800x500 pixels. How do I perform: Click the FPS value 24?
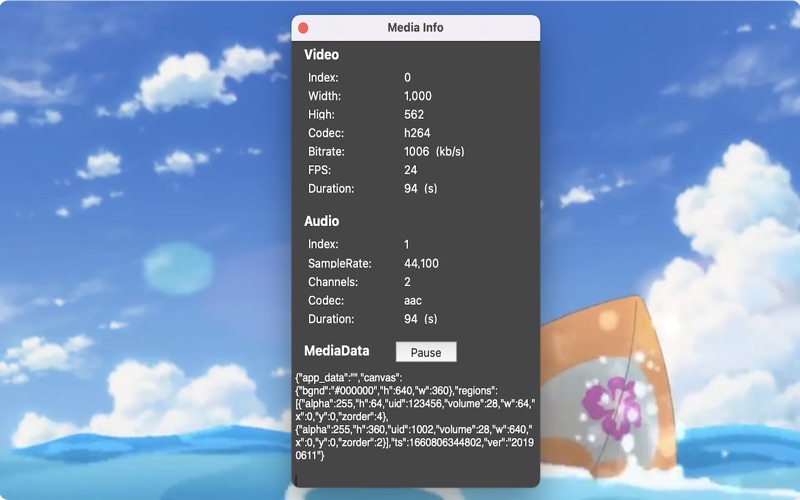[x=411, y=170]
